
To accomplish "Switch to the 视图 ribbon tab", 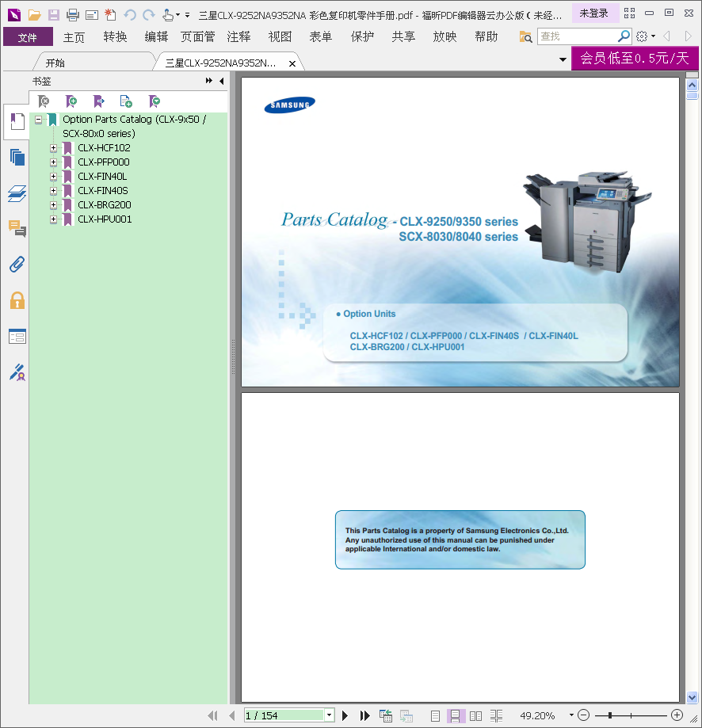I will coord(280,36).
